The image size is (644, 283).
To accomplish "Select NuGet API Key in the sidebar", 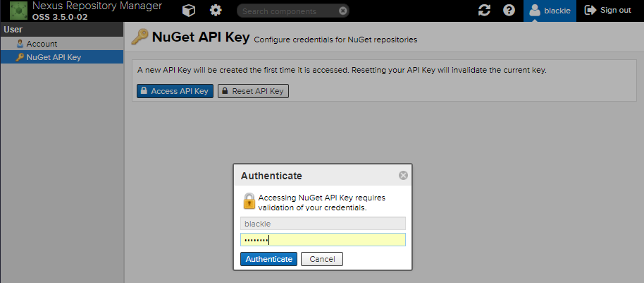I will click(x=54, y=57).
